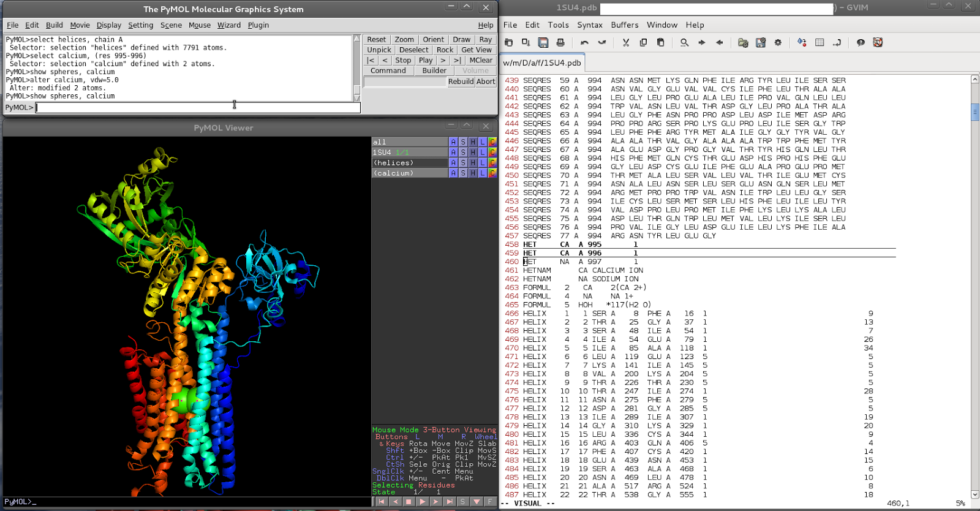This screenshot has width=980, height=511.
Task: Open Hide menu for (helices) selection
Action: (473, 162)
